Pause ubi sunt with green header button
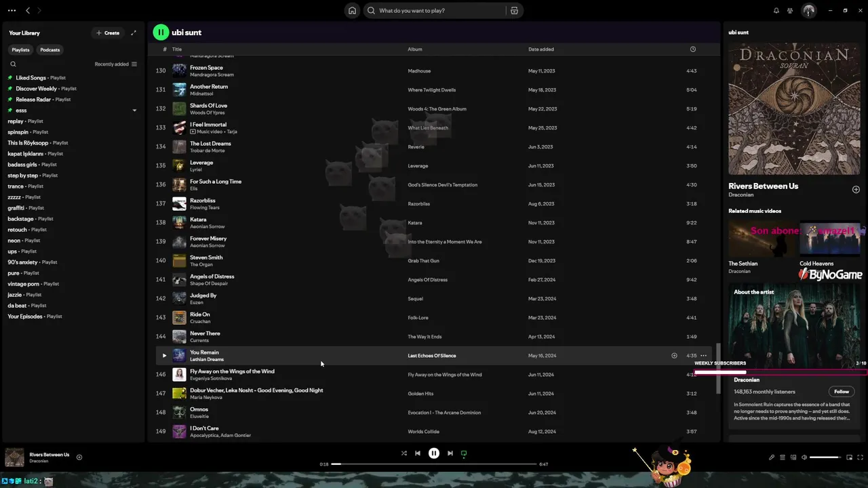 pyautogui.click(x=161, y=32)
